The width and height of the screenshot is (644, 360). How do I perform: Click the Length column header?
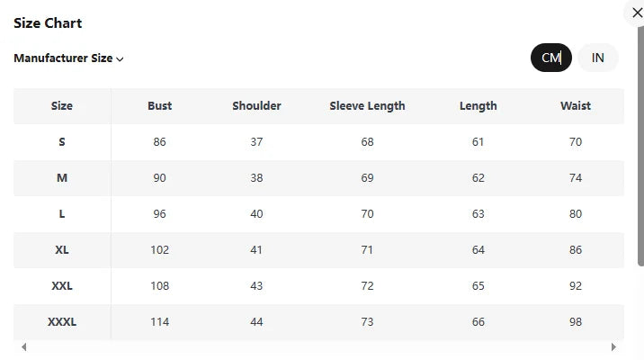[479, 106]
